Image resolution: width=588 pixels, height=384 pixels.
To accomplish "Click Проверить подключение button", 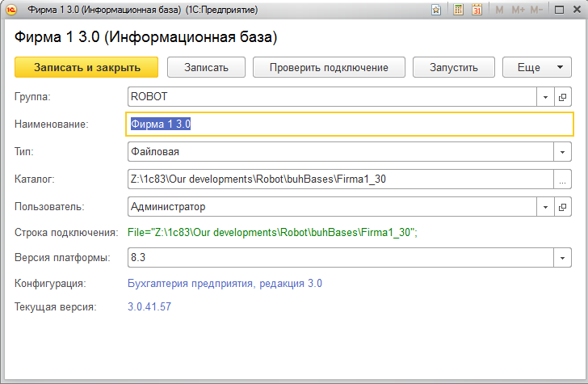I will tap(329, 67).
